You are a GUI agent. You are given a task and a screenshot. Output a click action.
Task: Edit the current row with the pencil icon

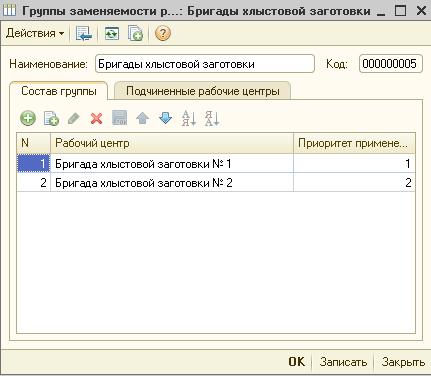(74, 118)
